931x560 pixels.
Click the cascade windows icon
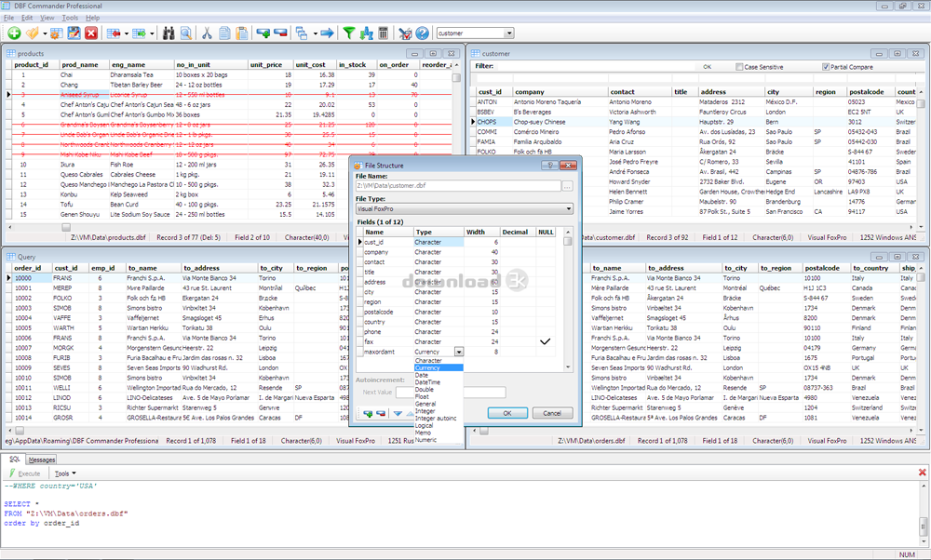pyautogui.click(x=302, y=33)
